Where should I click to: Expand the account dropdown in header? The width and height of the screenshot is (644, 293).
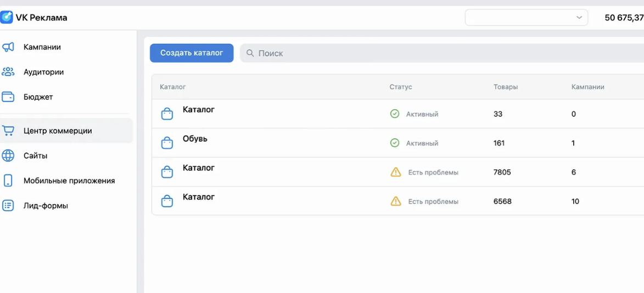point(527,18)
